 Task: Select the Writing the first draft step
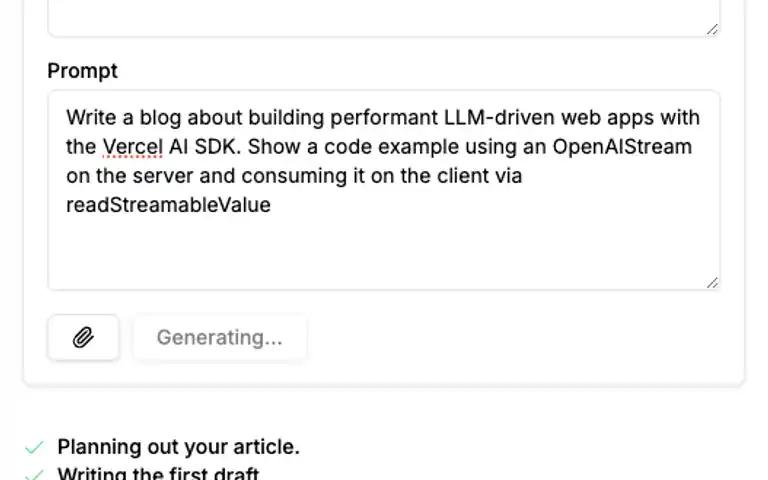158,474
